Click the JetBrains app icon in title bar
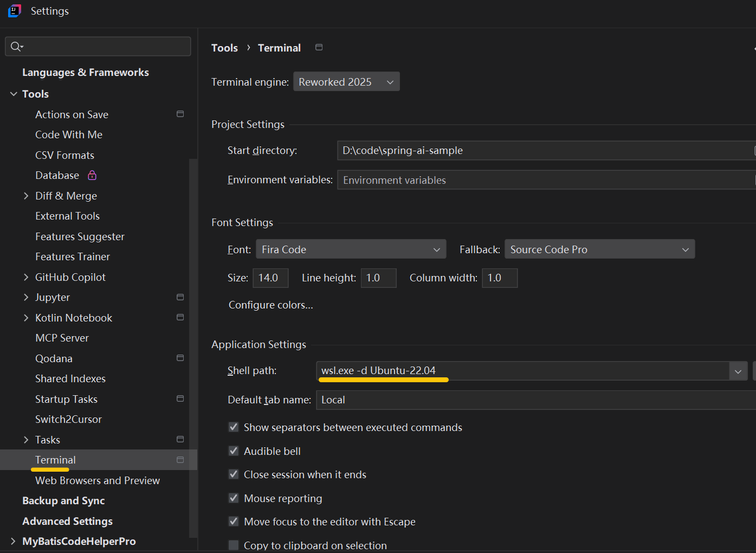 pyautogui.click(x=15, y=11)
